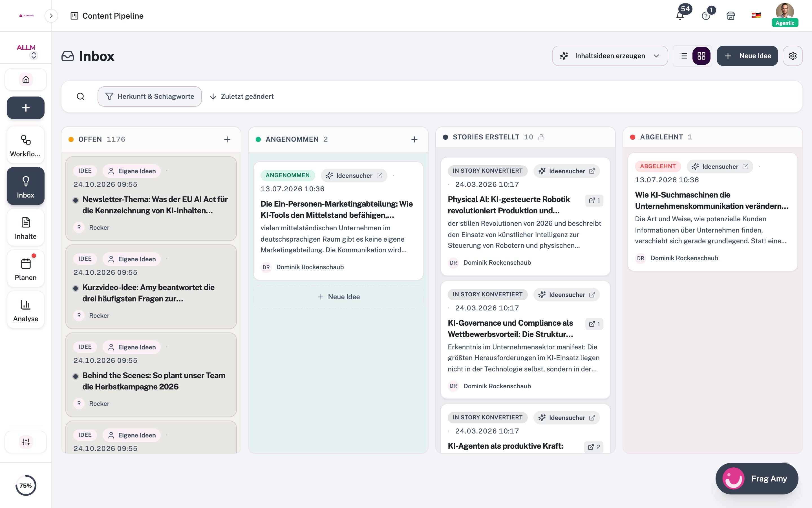Open inbox settings gear icon
This screenshot has height=508, width=812.
pyautogui.click(x=793, y=56)
